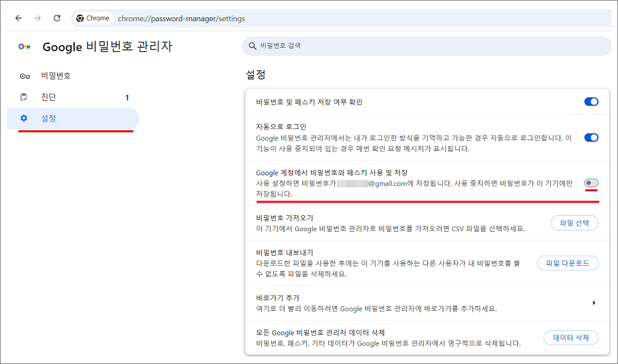The image size is (618, 364).
Task: Click the Chrome site info chip
Action: (94, 18)
